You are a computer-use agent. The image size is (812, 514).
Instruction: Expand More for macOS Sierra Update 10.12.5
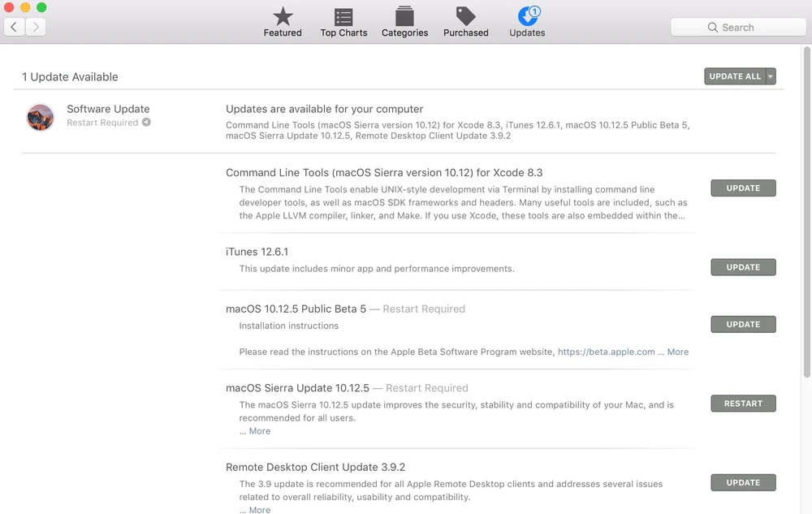[260, 431]
